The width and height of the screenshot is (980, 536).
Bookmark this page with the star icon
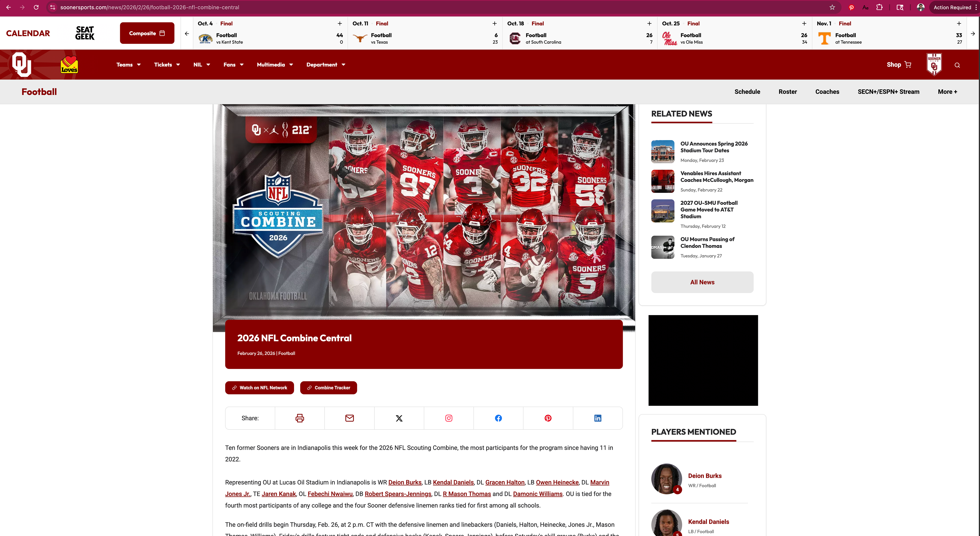point(832,7)
